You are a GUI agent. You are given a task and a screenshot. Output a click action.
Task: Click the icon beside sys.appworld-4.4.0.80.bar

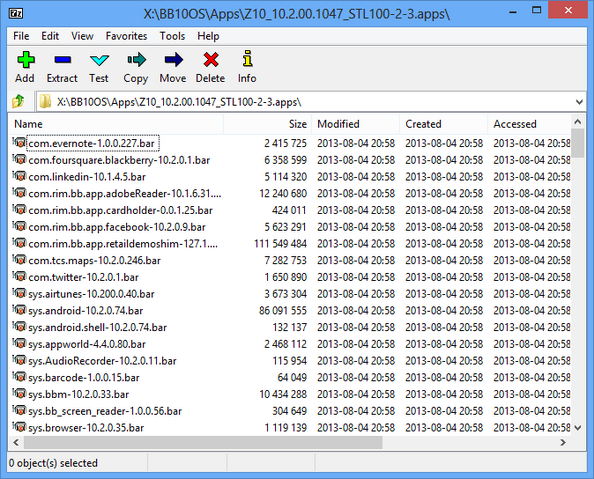pyautogui.click(x=19, y=344)
